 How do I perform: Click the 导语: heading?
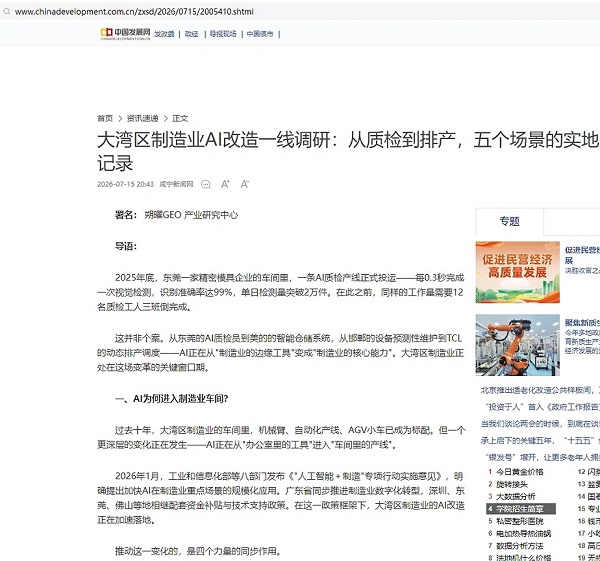126,246
